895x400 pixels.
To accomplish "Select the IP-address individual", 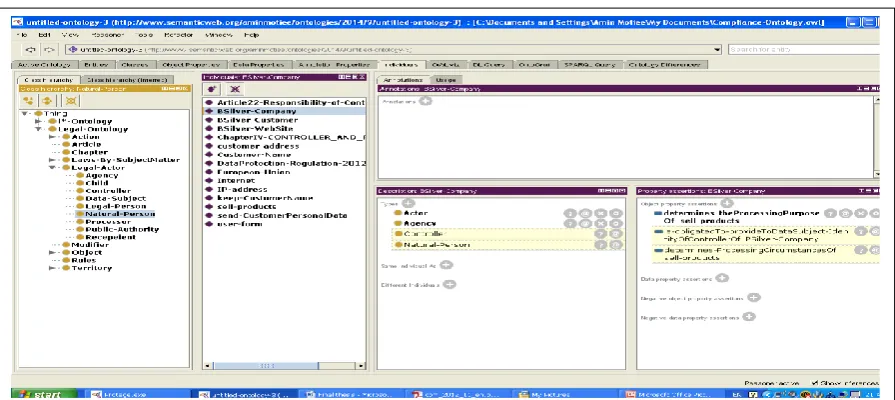I will pyautogui.click(x=242, y=189).
